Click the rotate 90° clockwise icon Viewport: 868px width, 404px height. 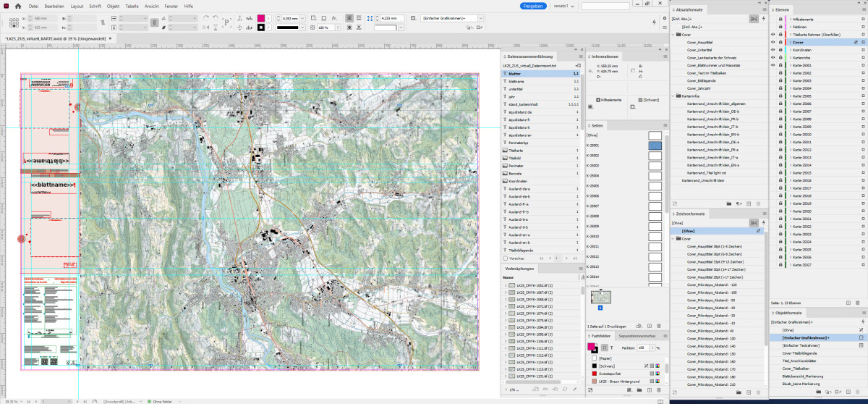point(206,18)
